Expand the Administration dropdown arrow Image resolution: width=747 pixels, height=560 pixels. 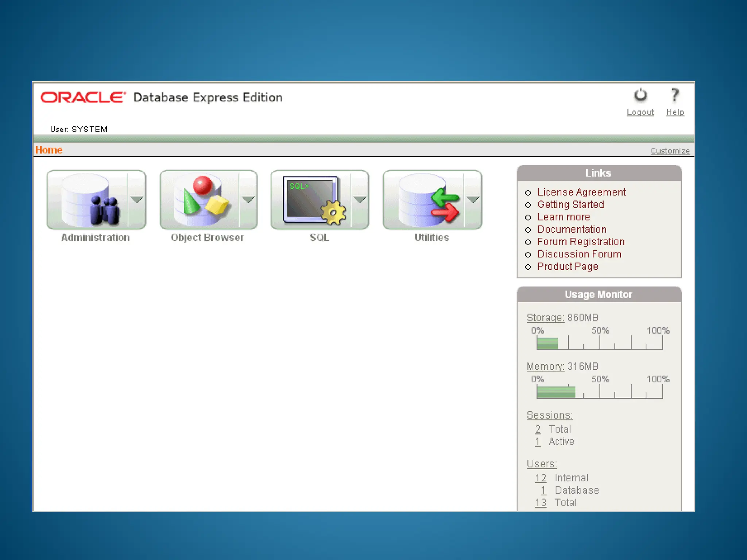(x=137, y=200)
